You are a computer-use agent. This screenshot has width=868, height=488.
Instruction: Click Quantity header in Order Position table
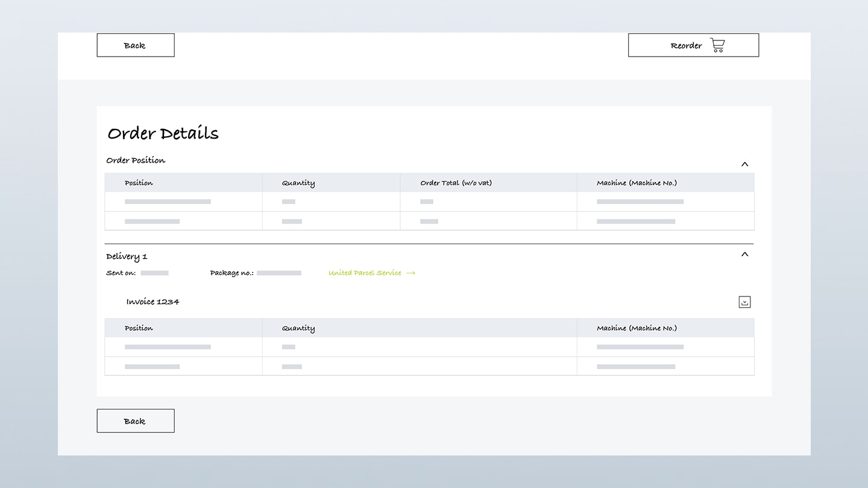click(298, 183)
